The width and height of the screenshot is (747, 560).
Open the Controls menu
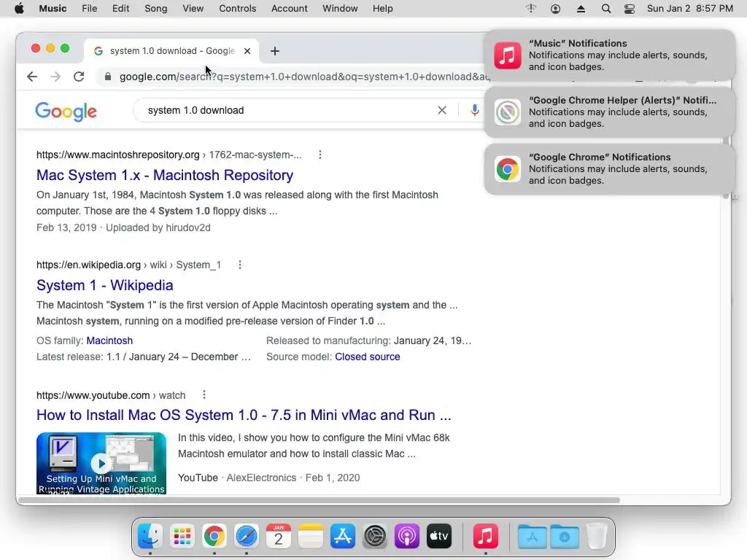pos(237,9)
